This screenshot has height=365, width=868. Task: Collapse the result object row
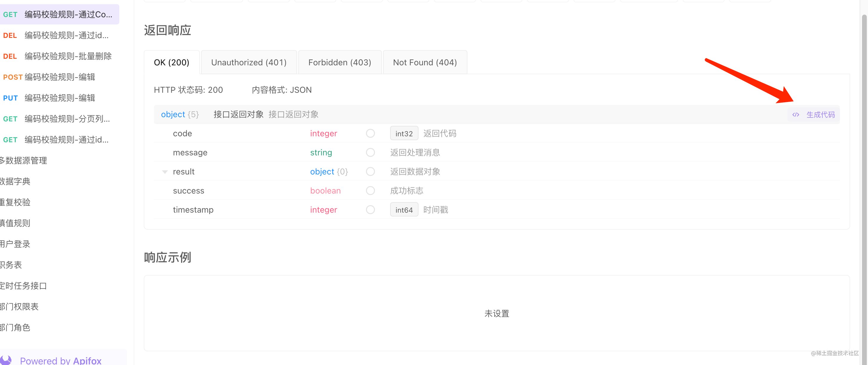point(165,172)
